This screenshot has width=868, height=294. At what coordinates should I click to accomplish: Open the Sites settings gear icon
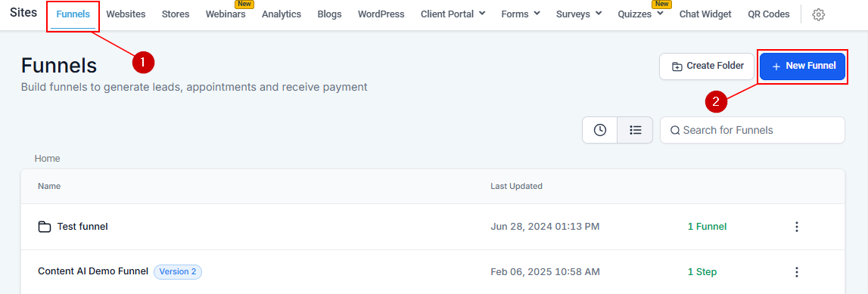pos(818,15)
